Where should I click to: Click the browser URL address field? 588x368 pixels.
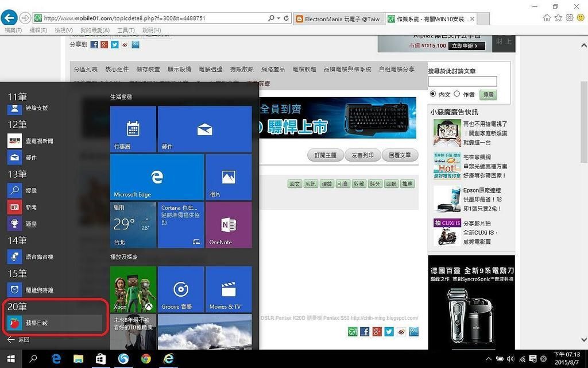pyautogui.click(x=150, y=18)
